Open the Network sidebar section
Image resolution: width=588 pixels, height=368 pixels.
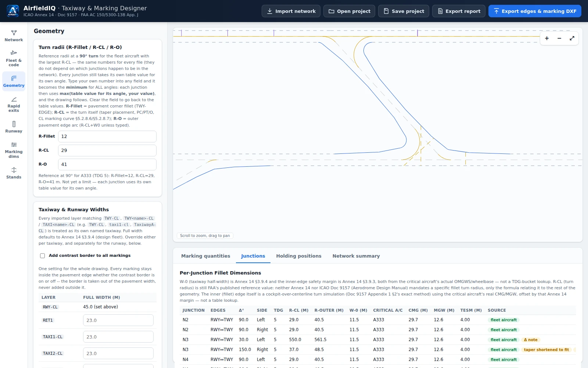pos(14,36)
